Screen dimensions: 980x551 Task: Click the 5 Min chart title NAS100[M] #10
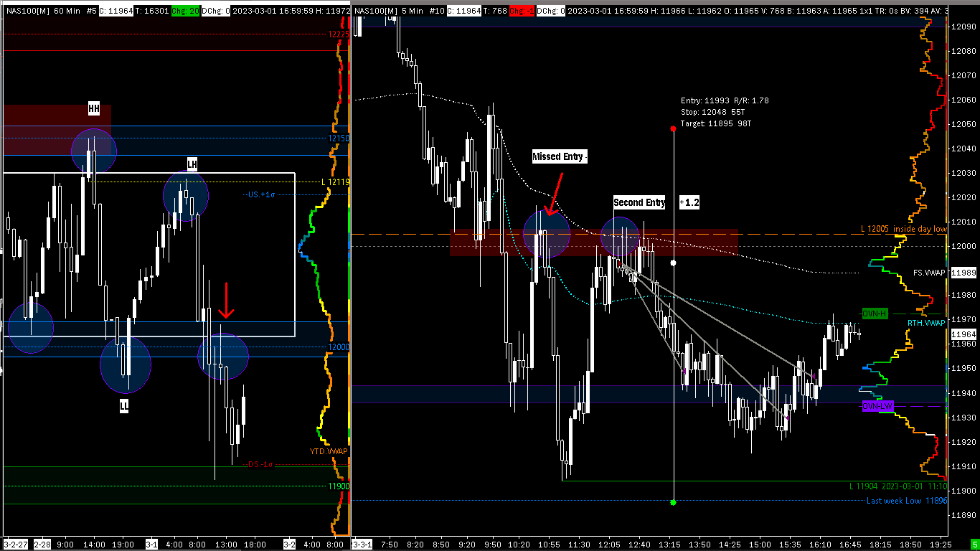click(398, 11)
